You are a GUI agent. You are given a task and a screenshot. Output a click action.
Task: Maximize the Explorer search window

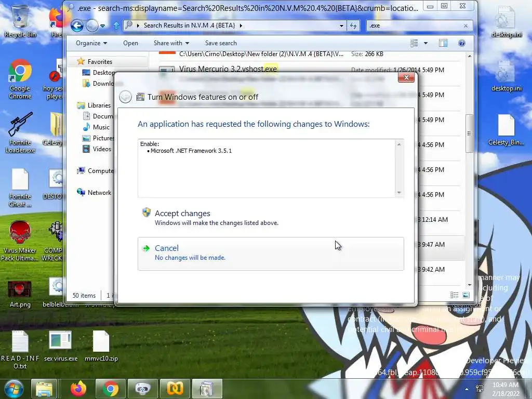coord(444,6)
